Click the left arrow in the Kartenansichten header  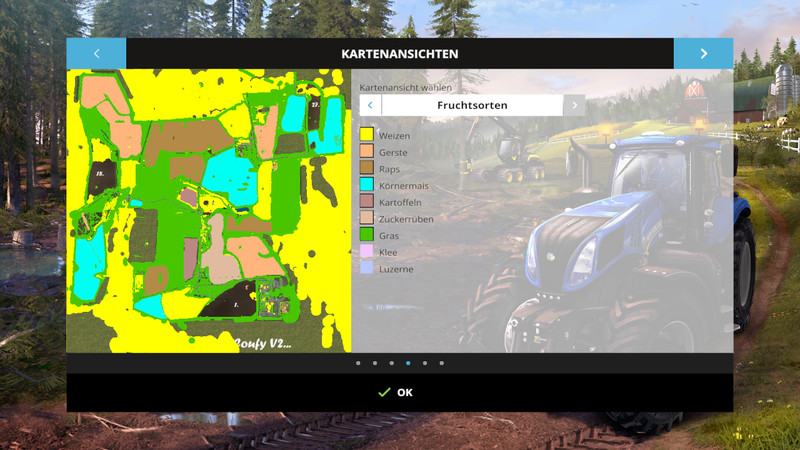[x=96, y=54]
